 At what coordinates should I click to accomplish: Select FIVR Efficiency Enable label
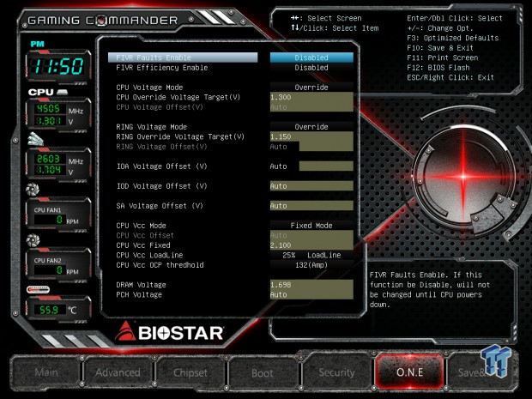pos(162,68)
